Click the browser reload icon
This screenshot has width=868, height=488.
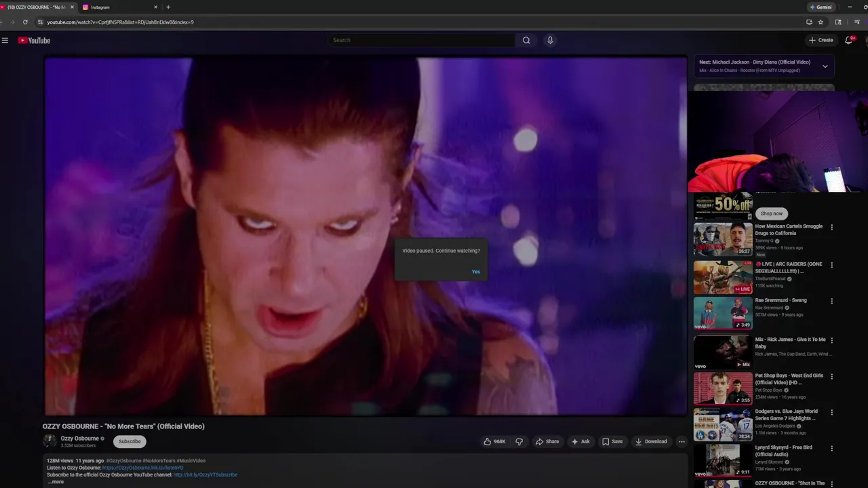(25, 22)
